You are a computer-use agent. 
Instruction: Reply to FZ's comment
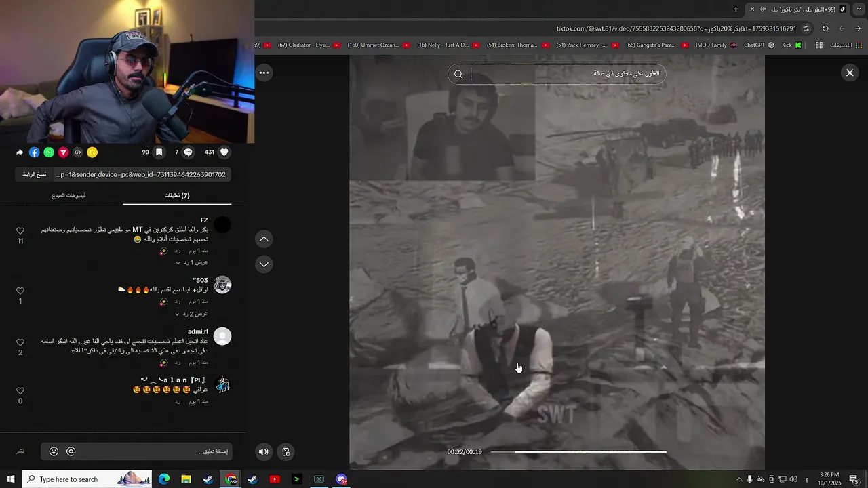[178, 251]
